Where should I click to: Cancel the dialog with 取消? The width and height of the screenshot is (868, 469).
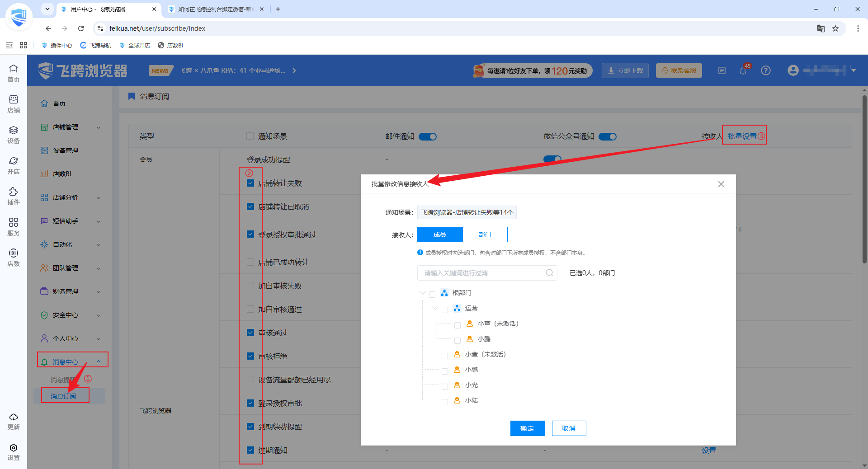pyautogui.click(x=569, y=428)
